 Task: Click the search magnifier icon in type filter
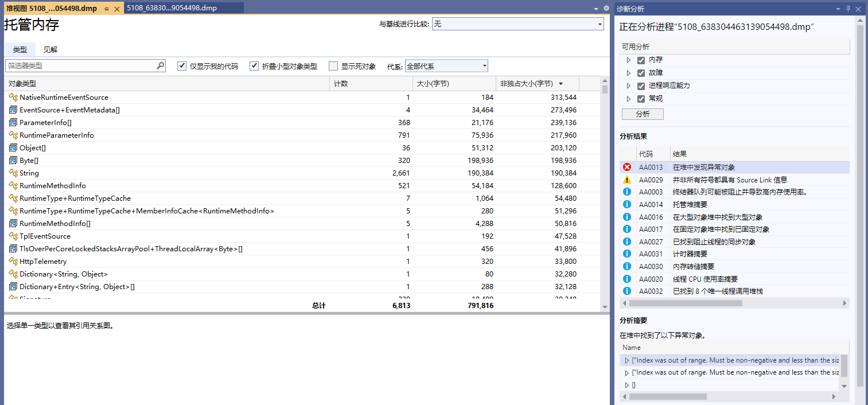(x=160, y=66)
